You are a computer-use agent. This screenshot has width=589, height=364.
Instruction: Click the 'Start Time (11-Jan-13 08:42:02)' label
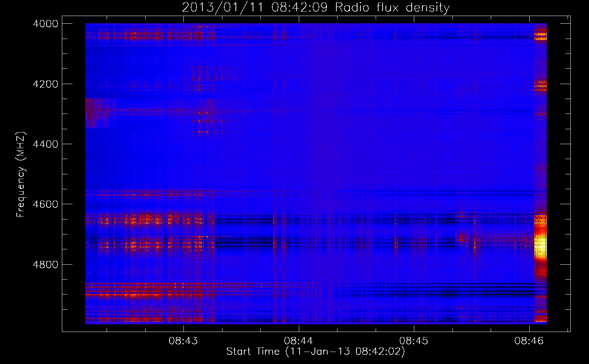click(316, 352)
